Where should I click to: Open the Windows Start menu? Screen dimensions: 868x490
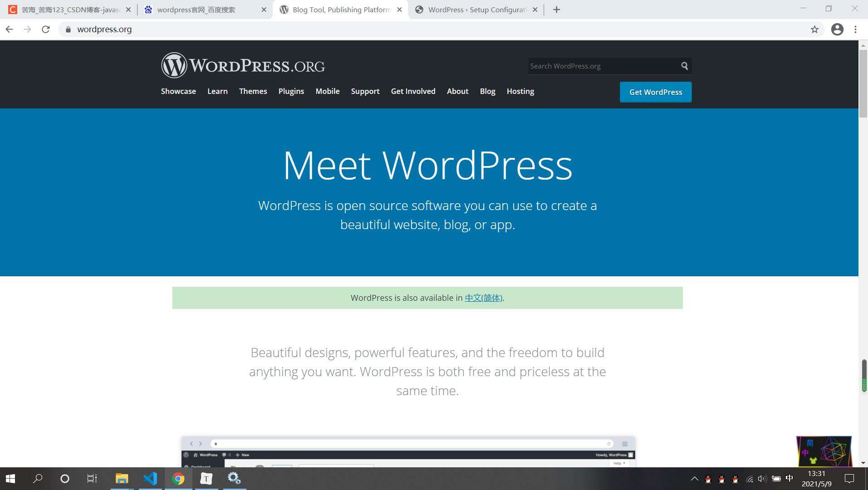coord(10,479)
